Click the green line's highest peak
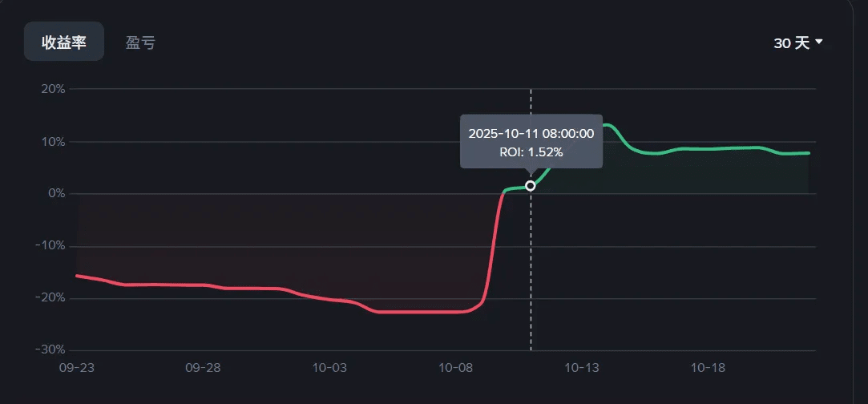The width and height of the screenshot is (868, 404). [607, 125]
